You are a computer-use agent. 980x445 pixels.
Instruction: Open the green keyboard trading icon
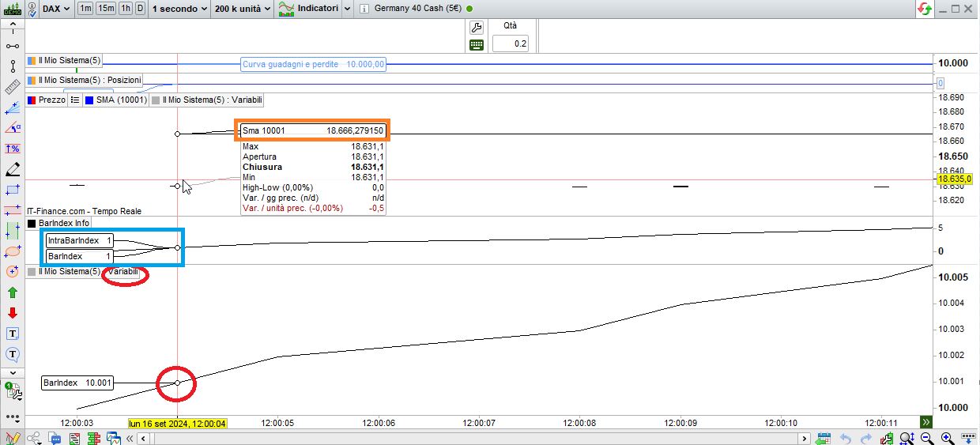(477, 45)
